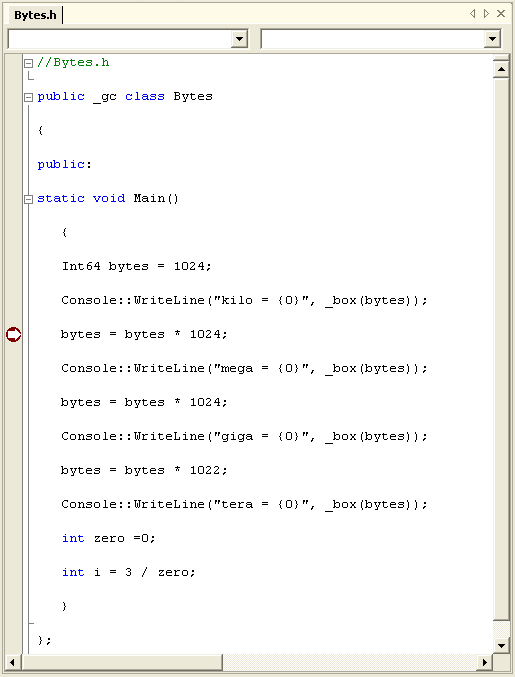
Task: Select the Bytes.h tab
Action: click(x=35, y=15)
